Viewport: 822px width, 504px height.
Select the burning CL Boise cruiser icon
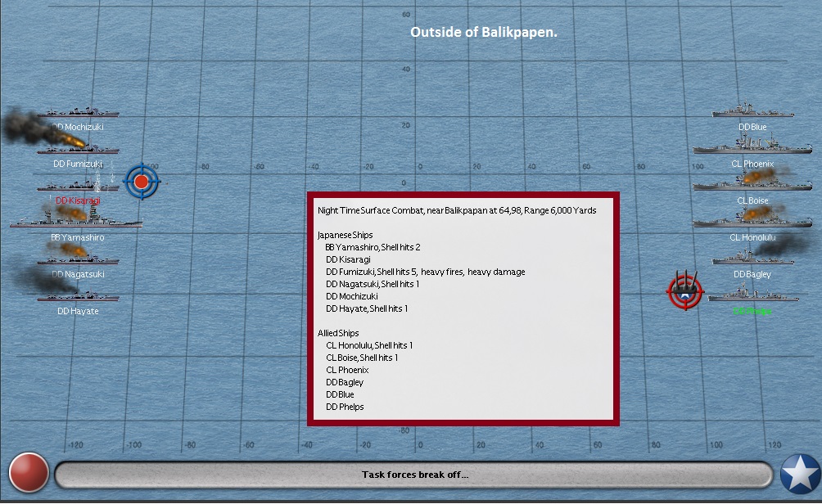[752, 182]
